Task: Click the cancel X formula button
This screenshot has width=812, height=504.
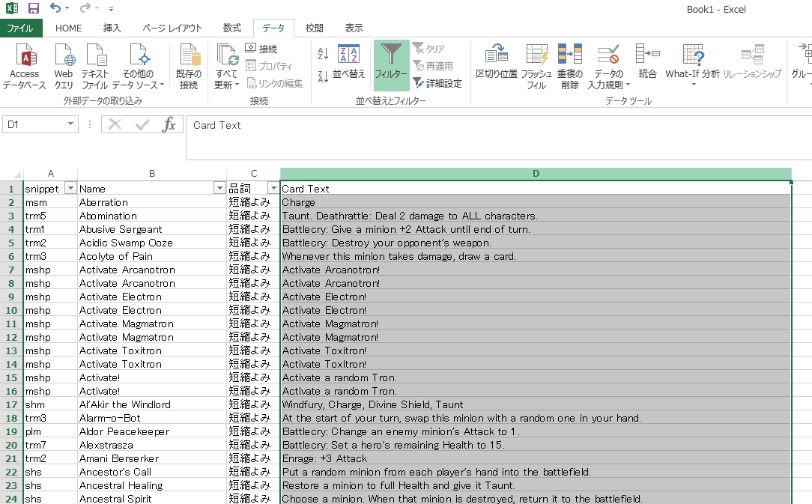Action: coord(115,124)
